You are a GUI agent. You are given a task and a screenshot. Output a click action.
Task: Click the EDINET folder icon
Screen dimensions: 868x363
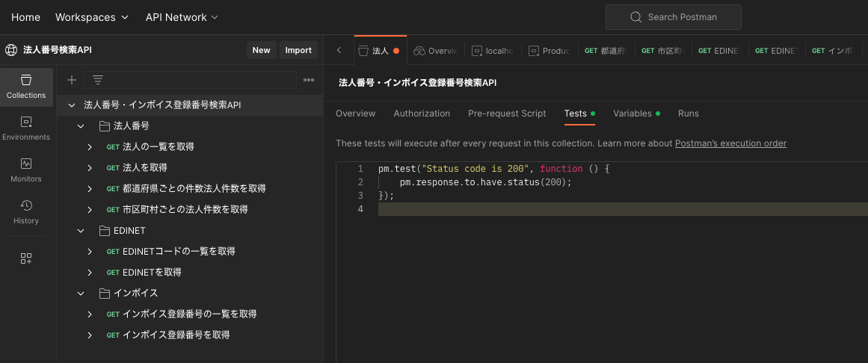[105, 231]
